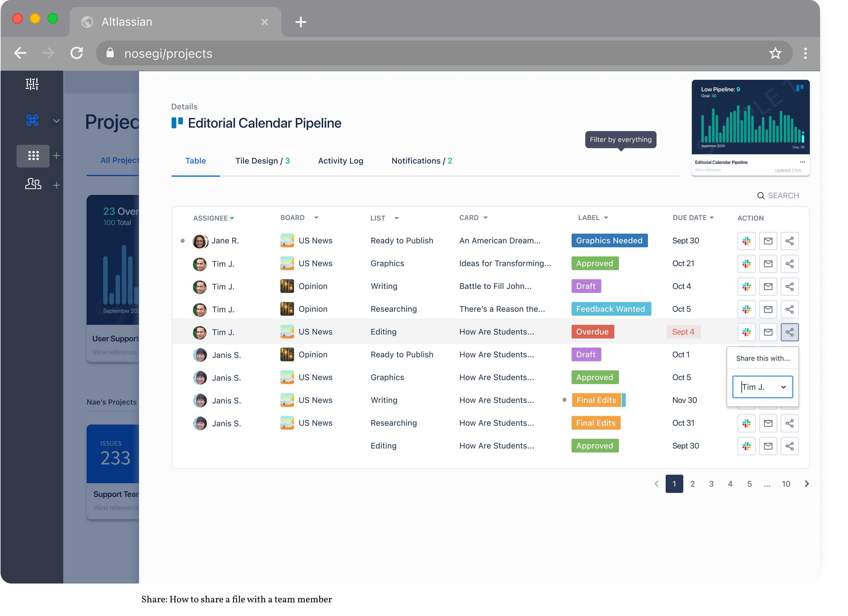Toggle the status dot next to Jane R.
This screenshot has height=616, width=848.
click(x=182, y=241)
